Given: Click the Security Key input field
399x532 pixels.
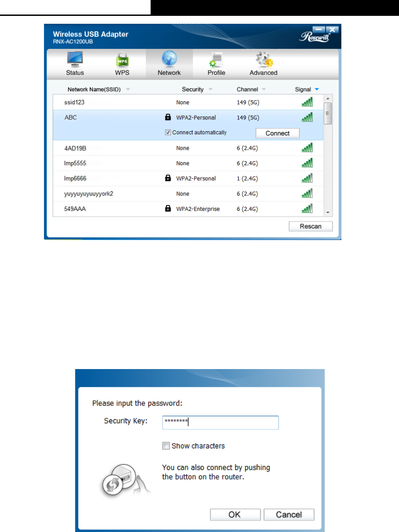Looking at the screenshot, I should pos(220,422).
